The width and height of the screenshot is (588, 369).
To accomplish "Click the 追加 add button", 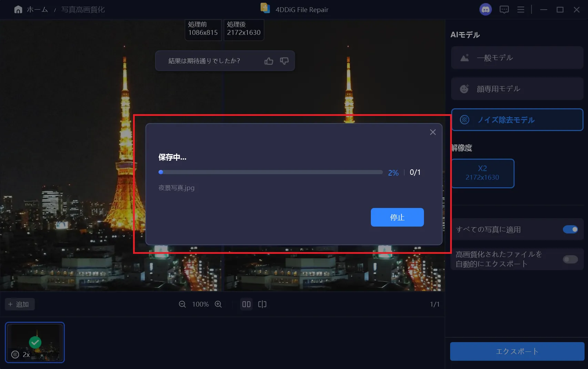I will (x=19, y=304).
